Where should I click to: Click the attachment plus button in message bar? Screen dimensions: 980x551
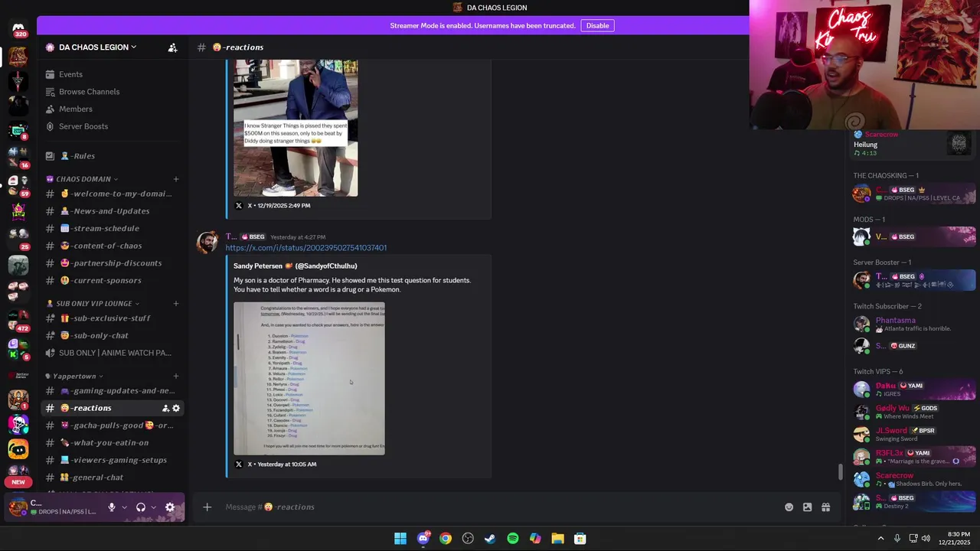(207, 507)
